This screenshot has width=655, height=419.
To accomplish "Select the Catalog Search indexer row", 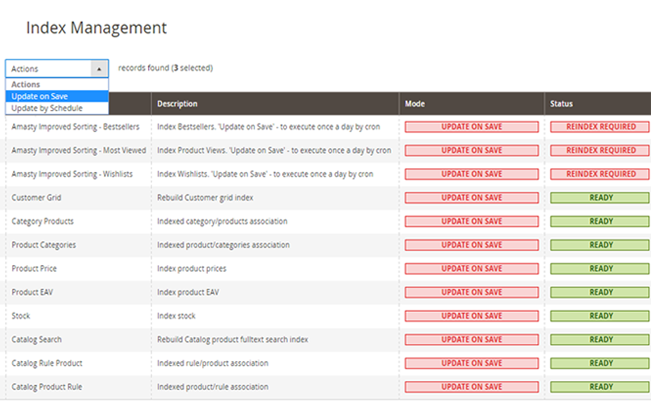I will 42,339.
